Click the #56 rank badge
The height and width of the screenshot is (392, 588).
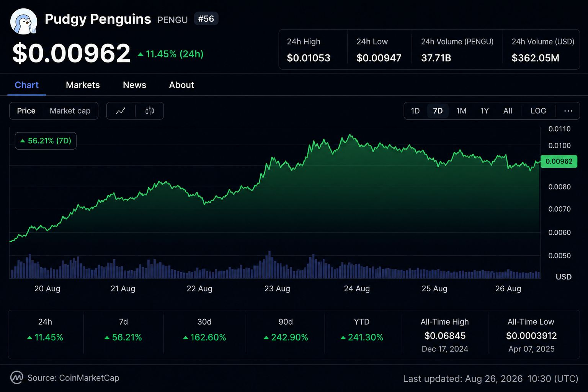tap(206, 19)
